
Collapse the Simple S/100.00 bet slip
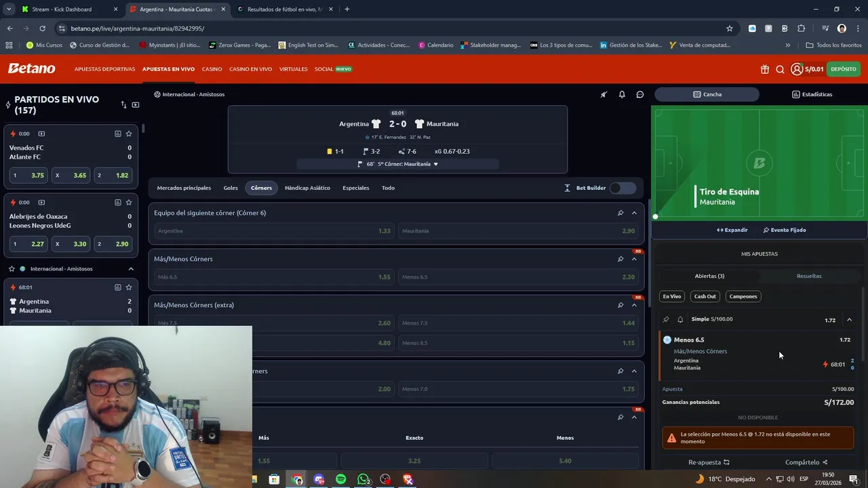[849, 320]
